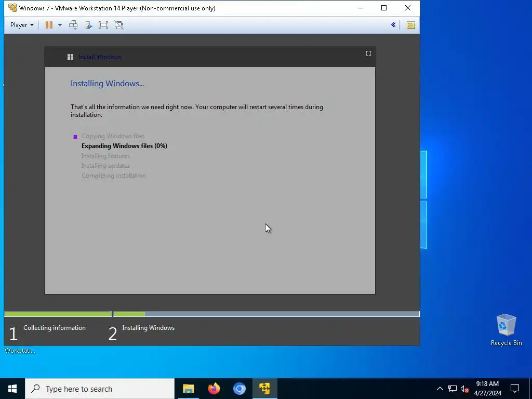The width and height of the screenshot is (532, 399).
Task: Open the notification center icon
Action: click(515, 389)
